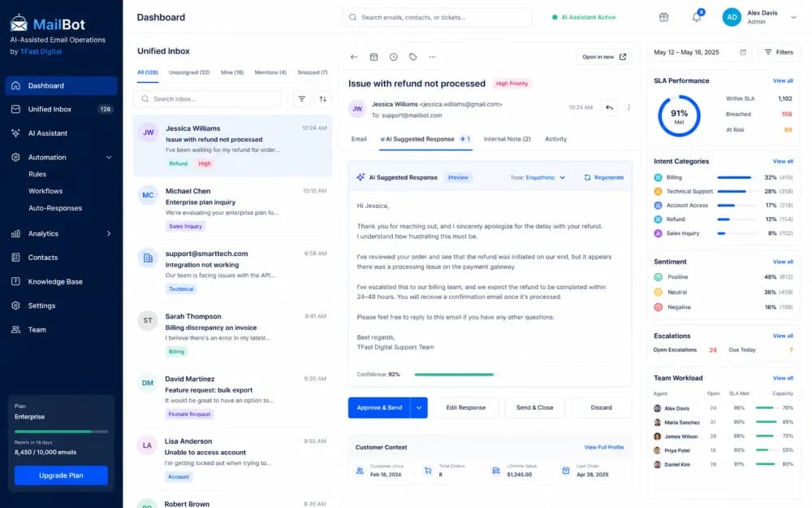Show the Activity tab

[555, 139]
